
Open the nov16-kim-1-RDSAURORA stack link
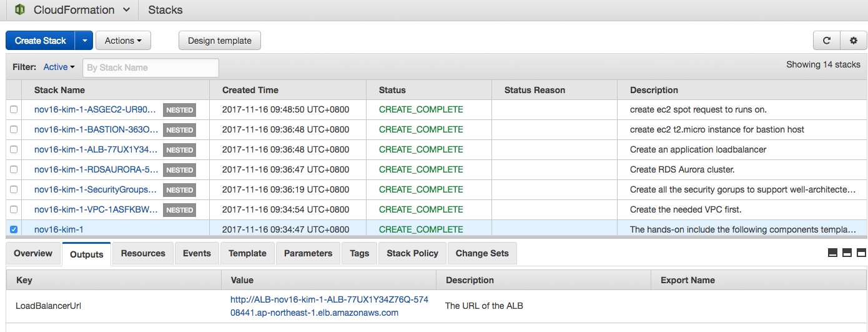(x=96, y=169)
